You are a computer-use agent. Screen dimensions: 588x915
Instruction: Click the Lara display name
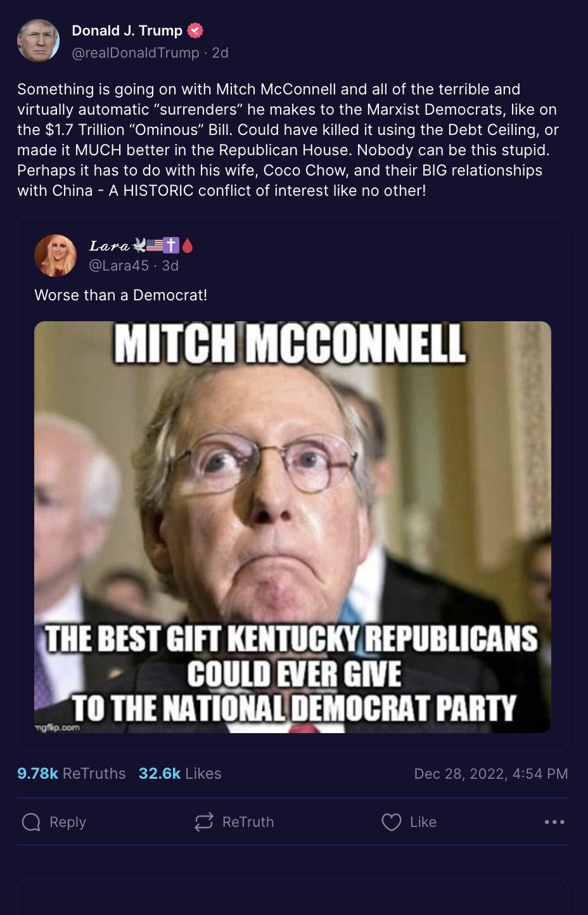coord(110,245)
